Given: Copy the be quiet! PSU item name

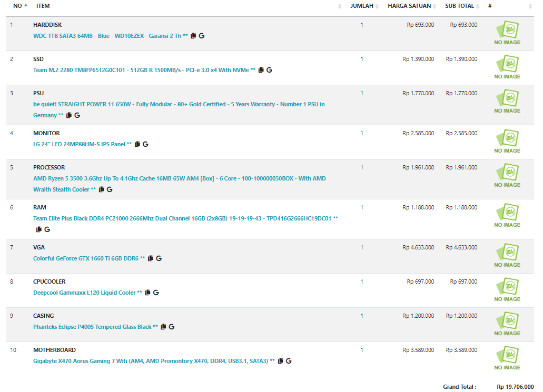Looking at the screenshot, I should click(69, 115).
